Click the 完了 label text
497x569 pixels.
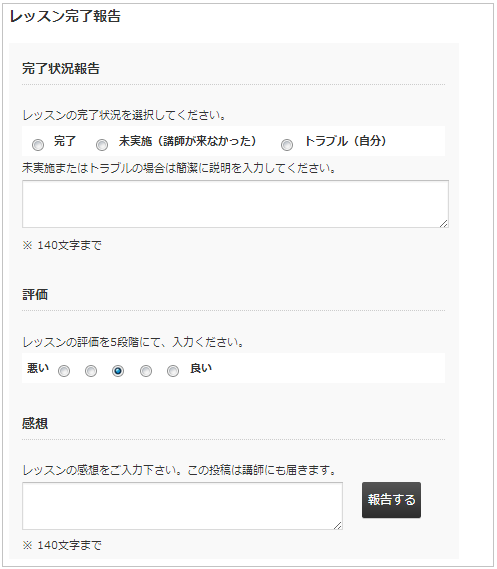coord(65,141)
